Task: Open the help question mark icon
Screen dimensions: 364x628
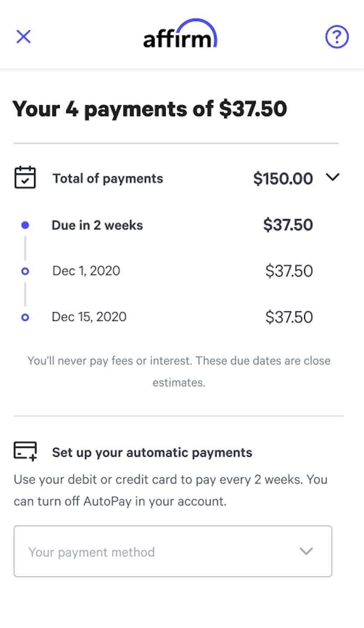Action: point(337,37)
